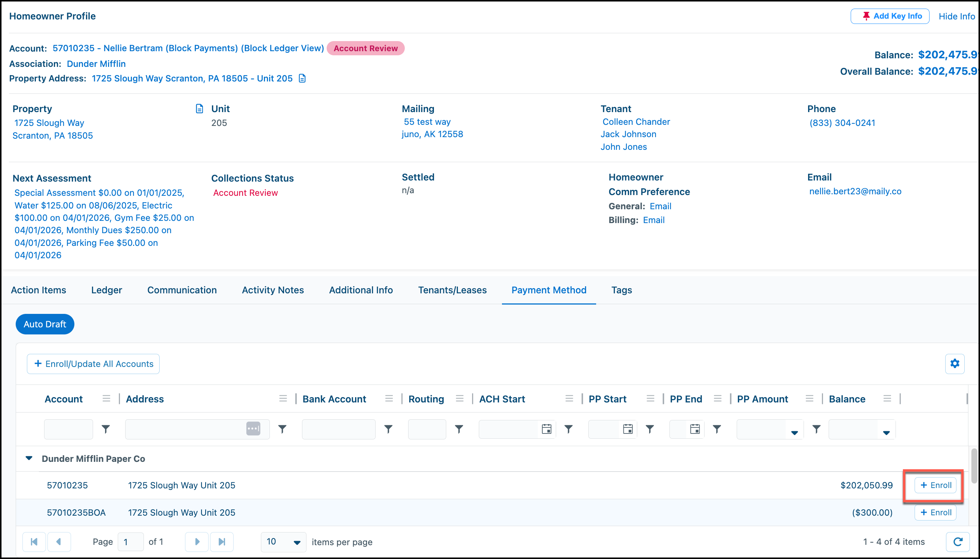The height and width of the screenshot is (559, 980).
Task: Open Account filter funnel icon
Action: pos(106,429)
